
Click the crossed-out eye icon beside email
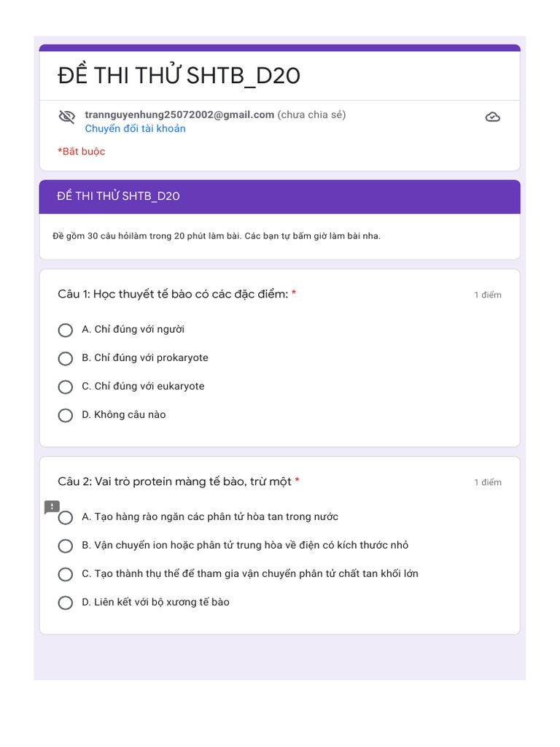(x=67, y=117)
